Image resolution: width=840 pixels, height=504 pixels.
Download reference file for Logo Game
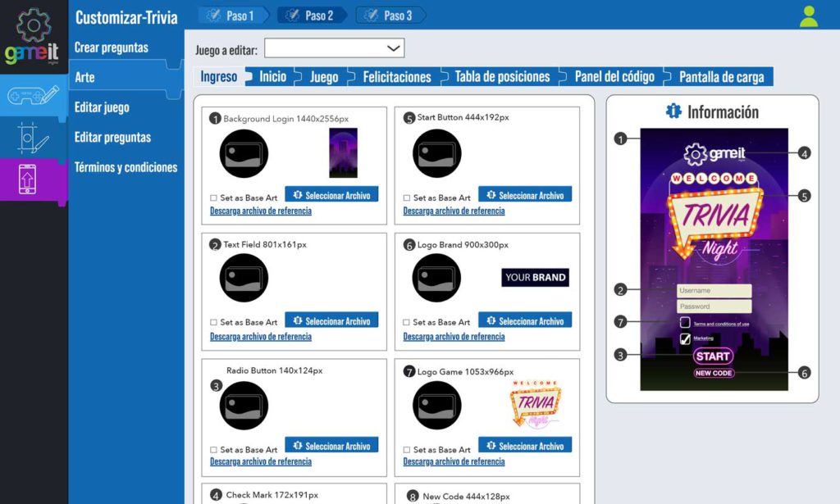point(454,461)
